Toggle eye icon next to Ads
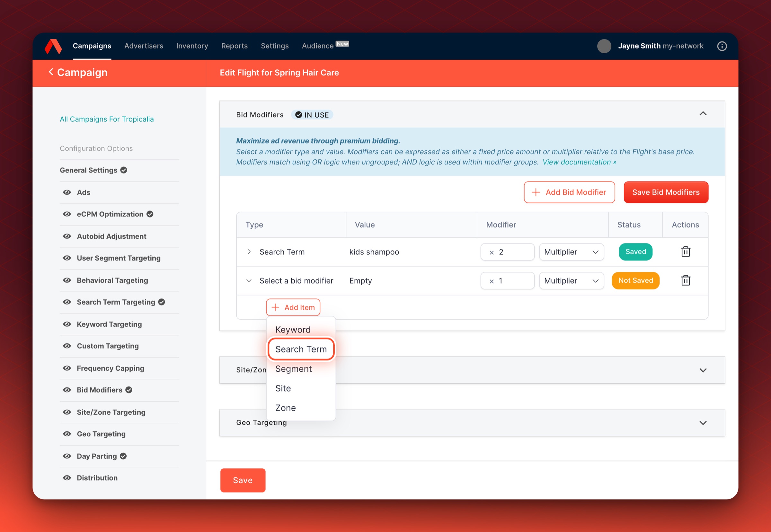The image size is (771, 532). 67,192
